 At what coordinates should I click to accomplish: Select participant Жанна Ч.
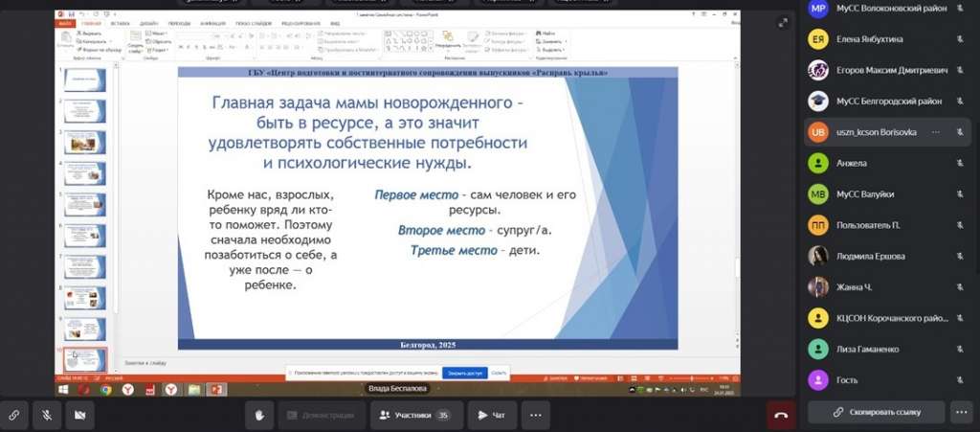(887, 287)
